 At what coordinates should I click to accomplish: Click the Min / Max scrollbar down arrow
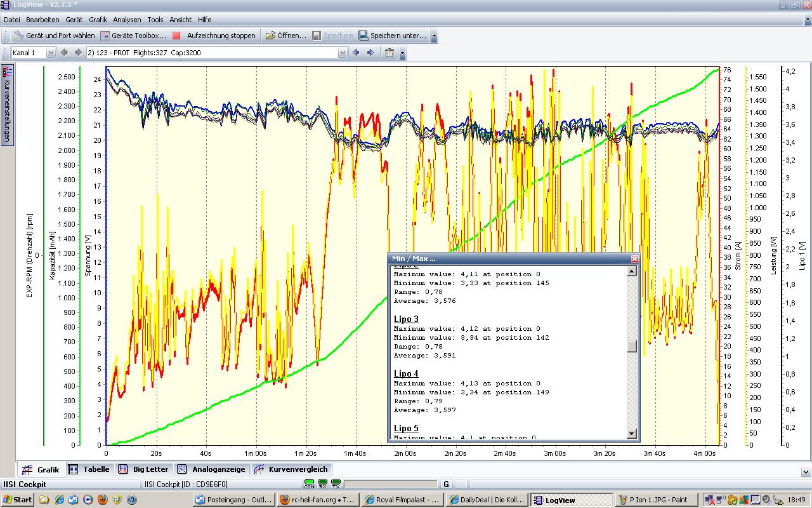631,434
